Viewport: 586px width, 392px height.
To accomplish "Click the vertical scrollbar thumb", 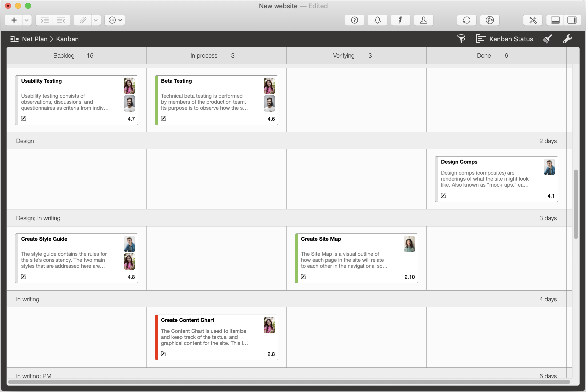I will click(x=576, y=204).
